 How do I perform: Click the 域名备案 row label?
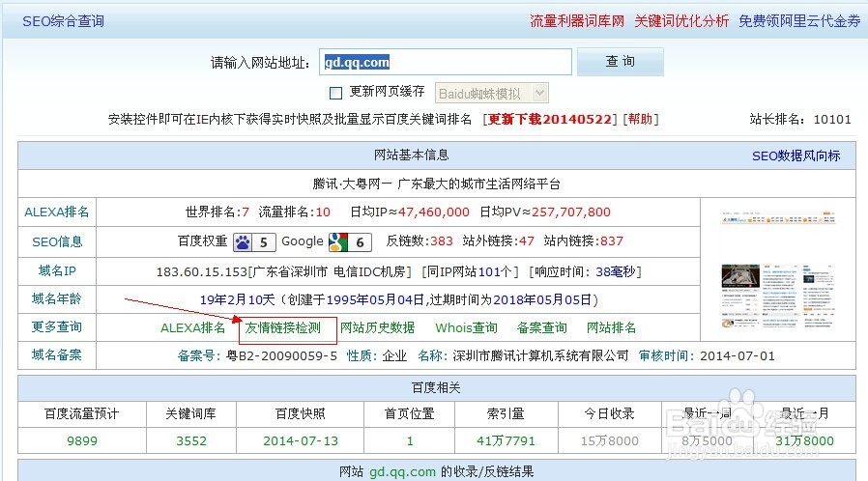coord(56,354)
